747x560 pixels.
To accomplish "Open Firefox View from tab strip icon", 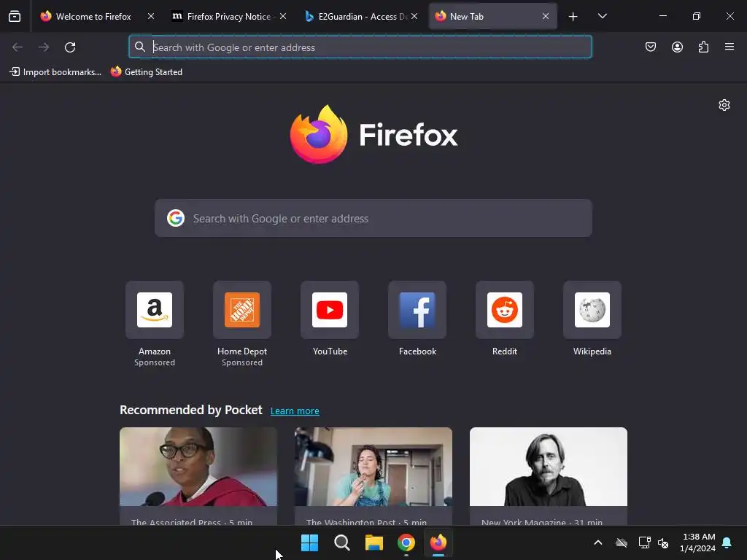I will (x=15, y=16).
